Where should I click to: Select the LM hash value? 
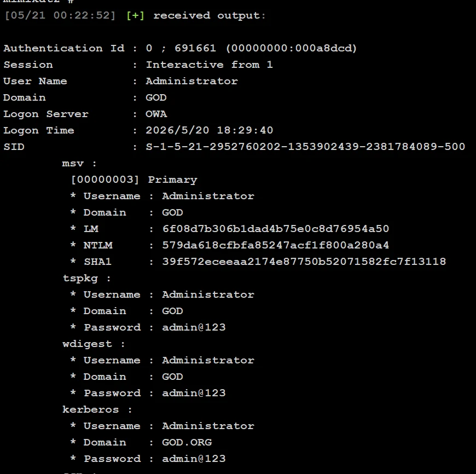276,229
